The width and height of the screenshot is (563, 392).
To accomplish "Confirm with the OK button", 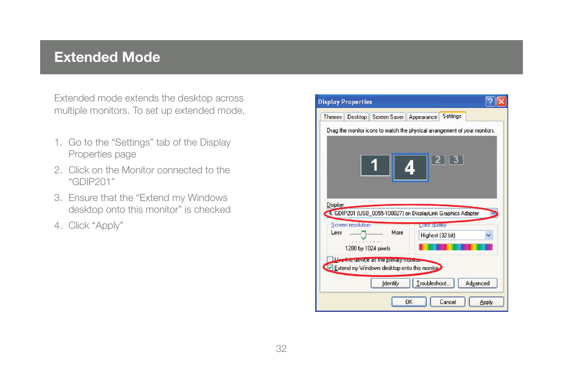I will click(x=409, y=302).
